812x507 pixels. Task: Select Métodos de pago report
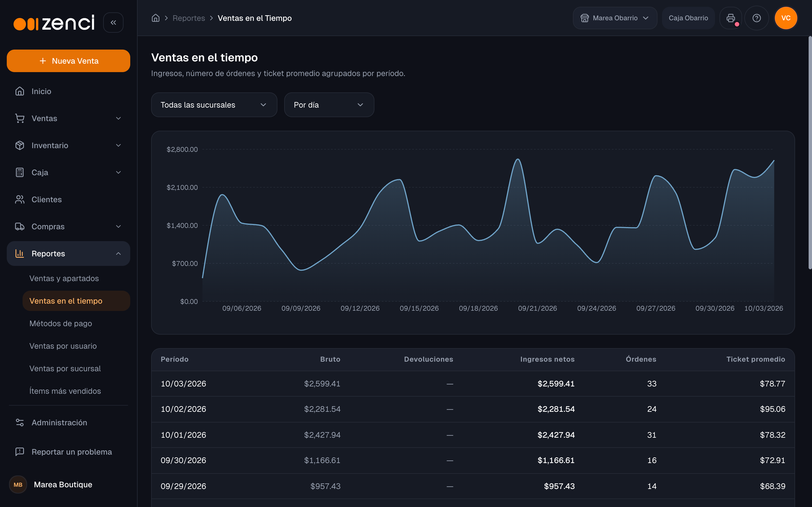(61, 324)
